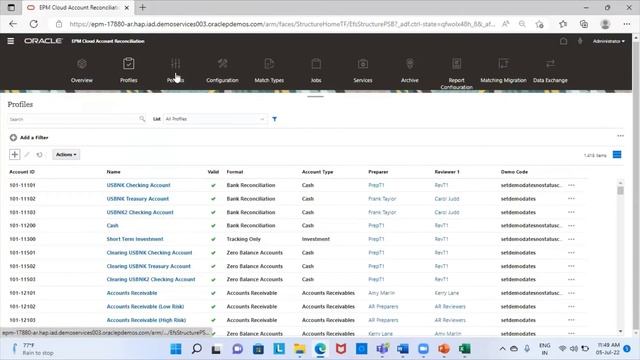640x360 pixels.
Task: Open a new browser tab
Action: click(142, 7)
